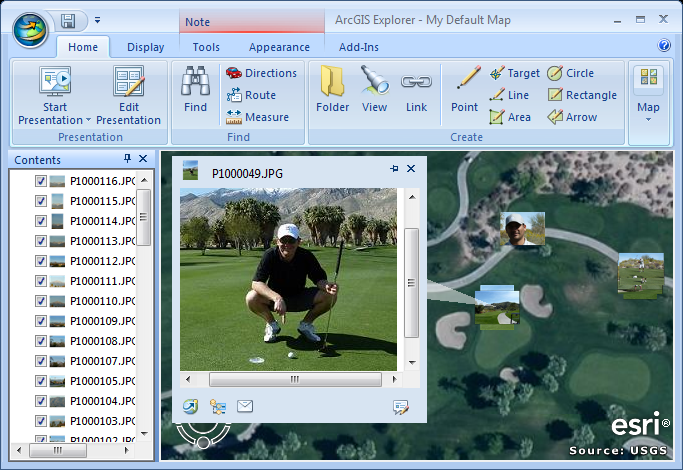Click the Show in Contents tree icon in popup
683x470 pixels.
click(218, 406)
